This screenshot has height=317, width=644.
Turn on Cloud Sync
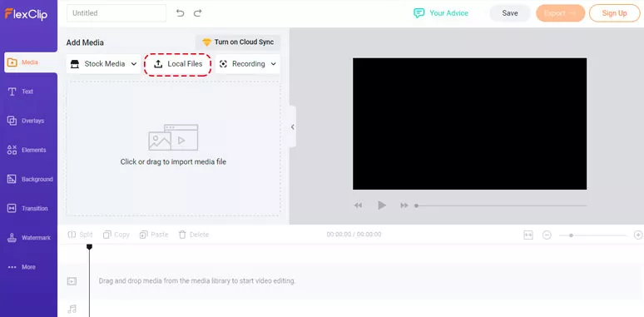tap(238, 42)
